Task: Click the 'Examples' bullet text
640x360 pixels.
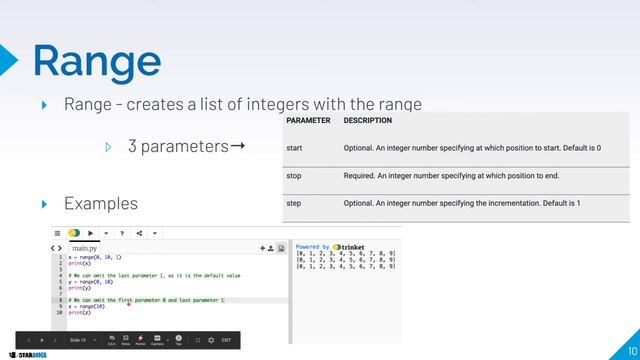Action: pyautogui.click(x=101, y=203)
